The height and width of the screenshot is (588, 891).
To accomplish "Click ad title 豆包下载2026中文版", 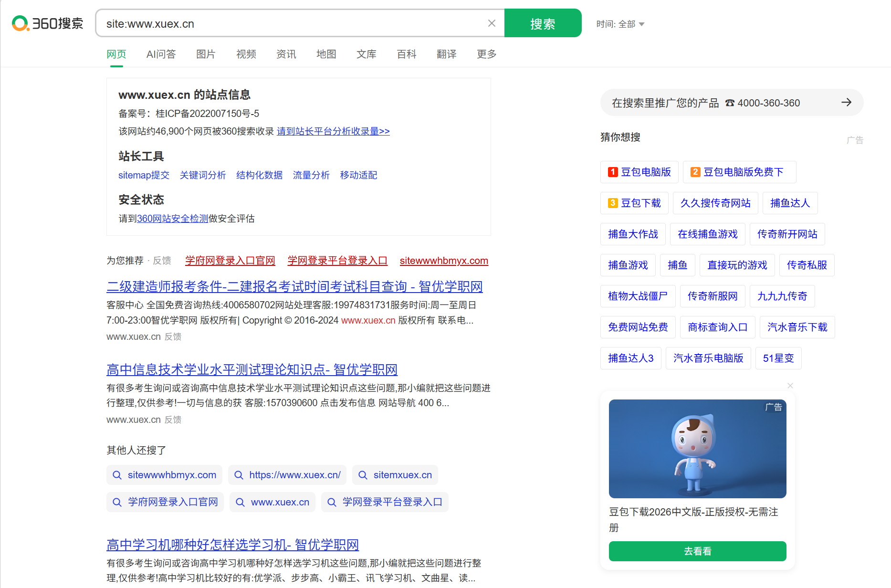I will pyautogui.click(x=694, y=519).
